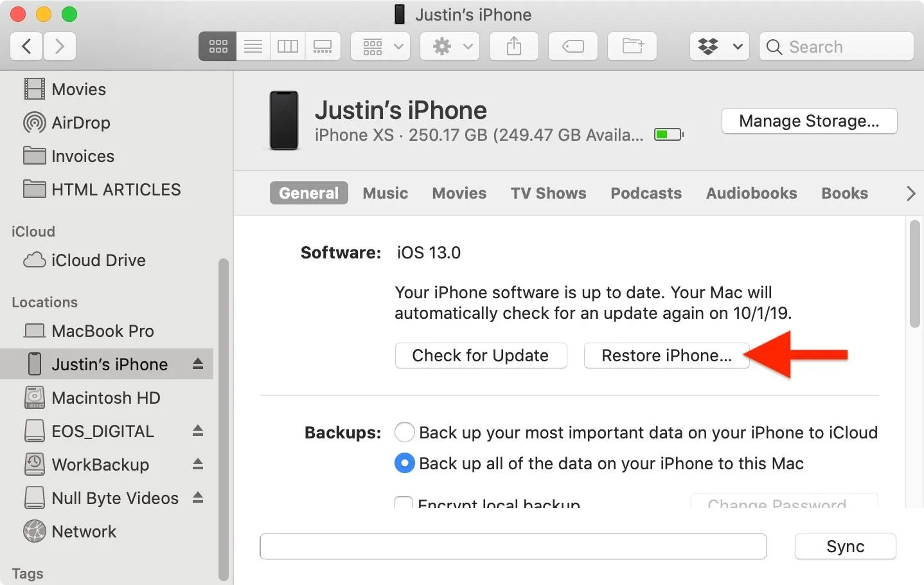The width and height of the screenshot is (924, 585).
Task: Click the iOS 13.0 software version text
Action: (x=429, y=252)
